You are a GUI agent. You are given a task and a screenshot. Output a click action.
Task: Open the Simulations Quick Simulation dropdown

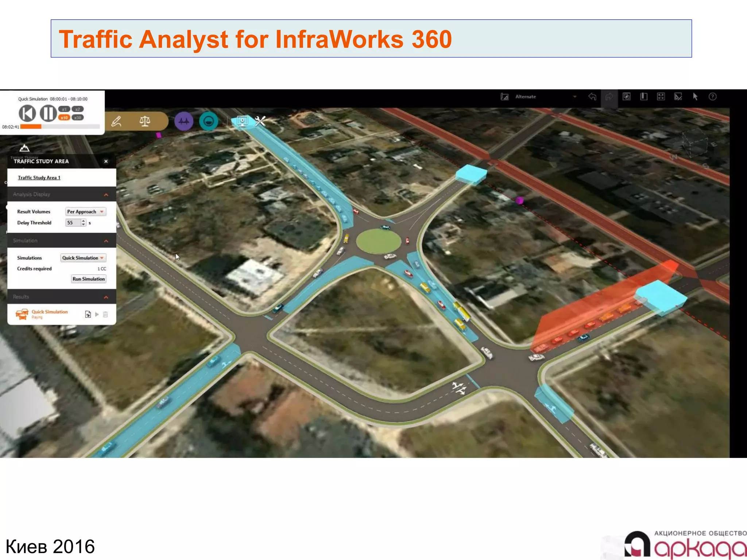point(83,258)
